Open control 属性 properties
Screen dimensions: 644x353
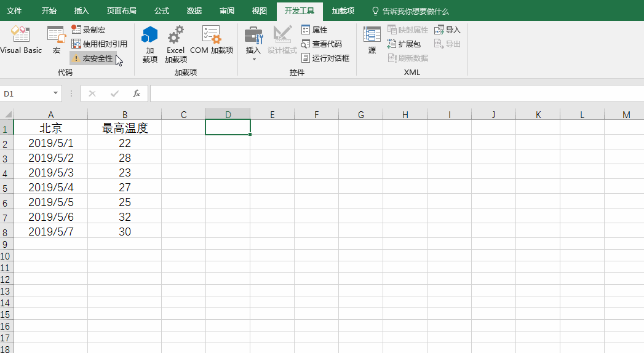point(314,30)
